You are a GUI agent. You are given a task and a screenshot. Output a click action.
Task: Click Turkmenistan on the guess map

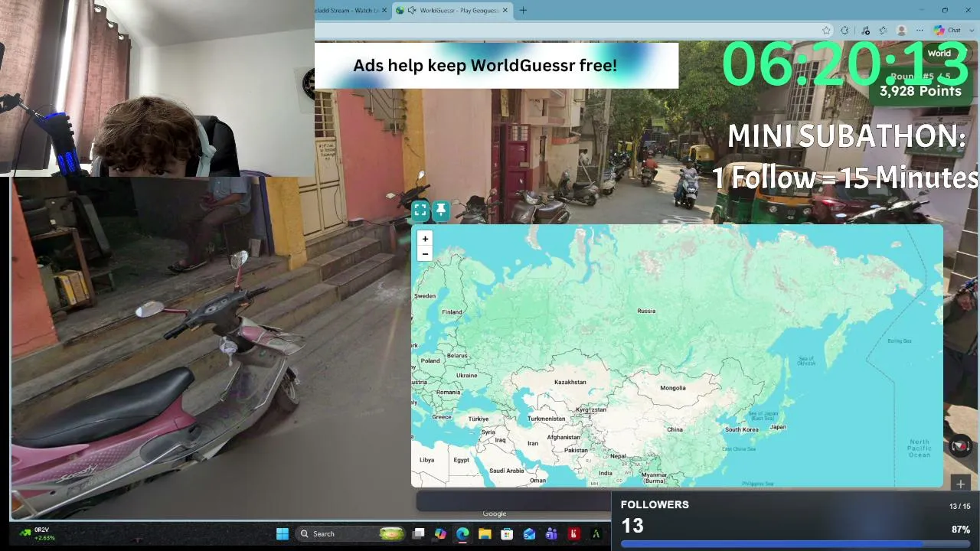point(546,419)
